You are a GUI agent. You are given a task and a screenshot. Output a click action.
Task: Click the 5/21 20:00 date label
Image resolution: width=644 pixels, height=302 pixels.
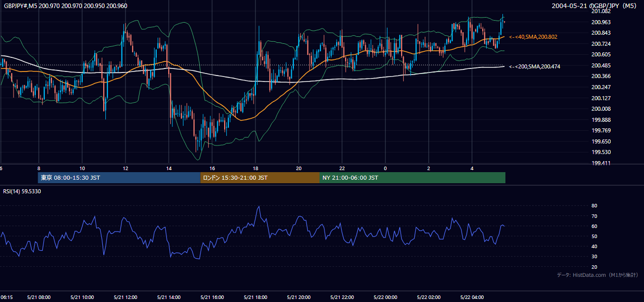299,297
